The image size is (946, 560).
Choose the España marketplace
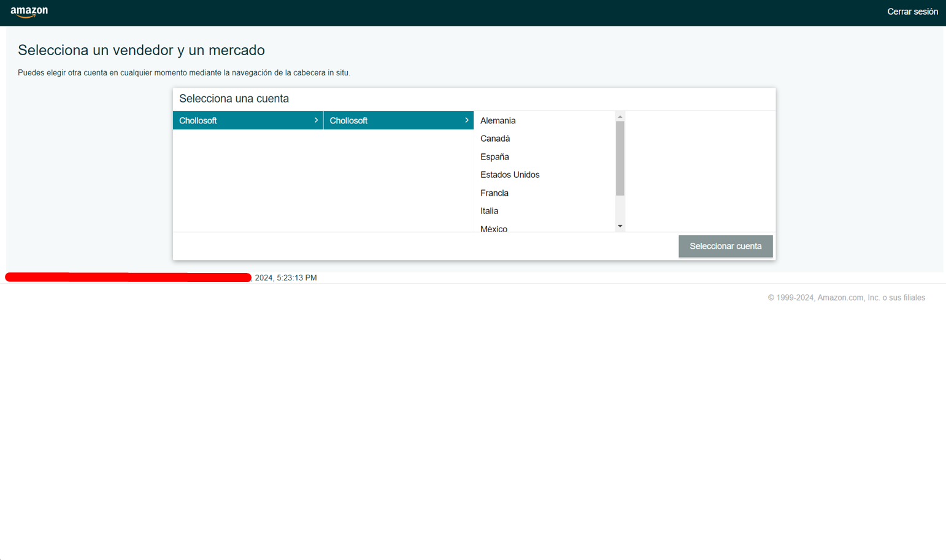(545, 157)
